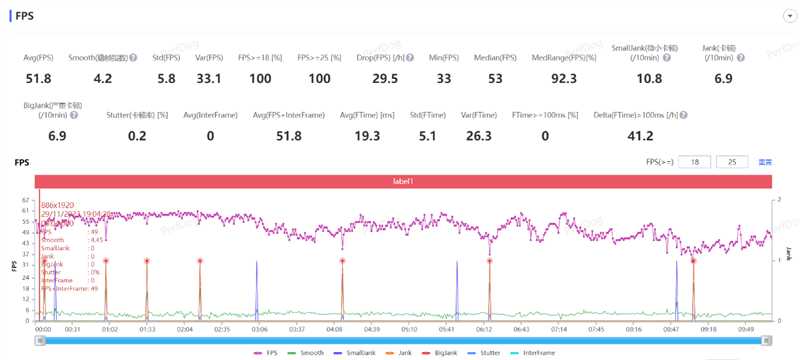800x360 pixels.
Task: Open help icon next to Delta(FTime)>100ms
Action: (x=683, y=115)
